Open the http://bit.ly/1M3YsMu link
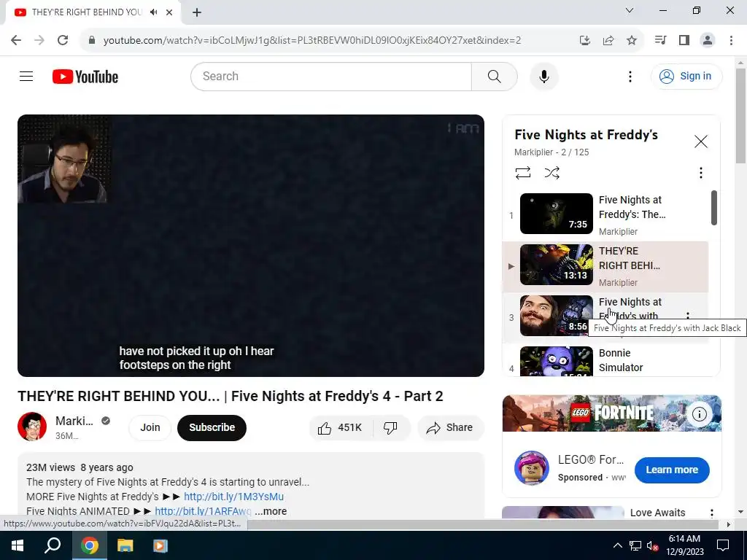This screenshot has height=560, width=747. 233,497
